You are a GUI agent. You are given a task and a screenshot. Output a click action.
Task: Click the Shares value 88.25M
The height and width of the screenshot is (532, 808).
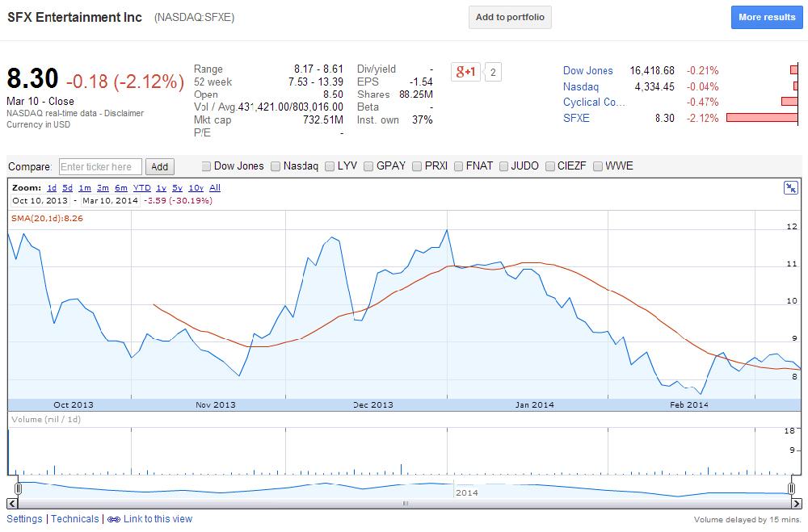tap(416, 94)
